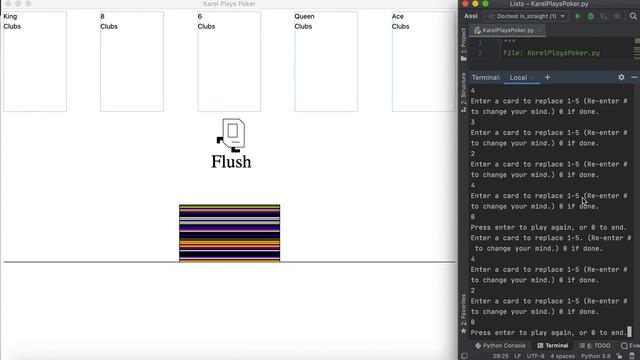Screen dimensions: 640x360
Task: Click the 6 of Clubs card
Action: pos(229,61)
